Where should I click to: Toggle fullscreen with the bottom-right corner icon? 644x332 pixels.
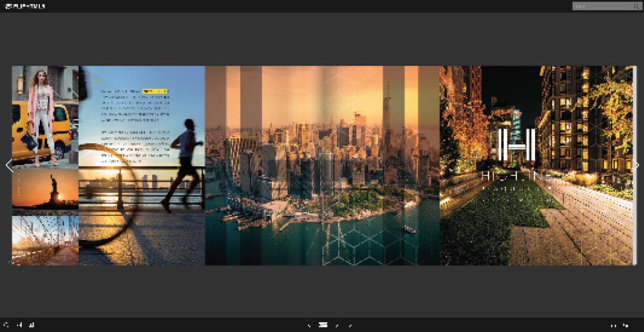[627, 326]
